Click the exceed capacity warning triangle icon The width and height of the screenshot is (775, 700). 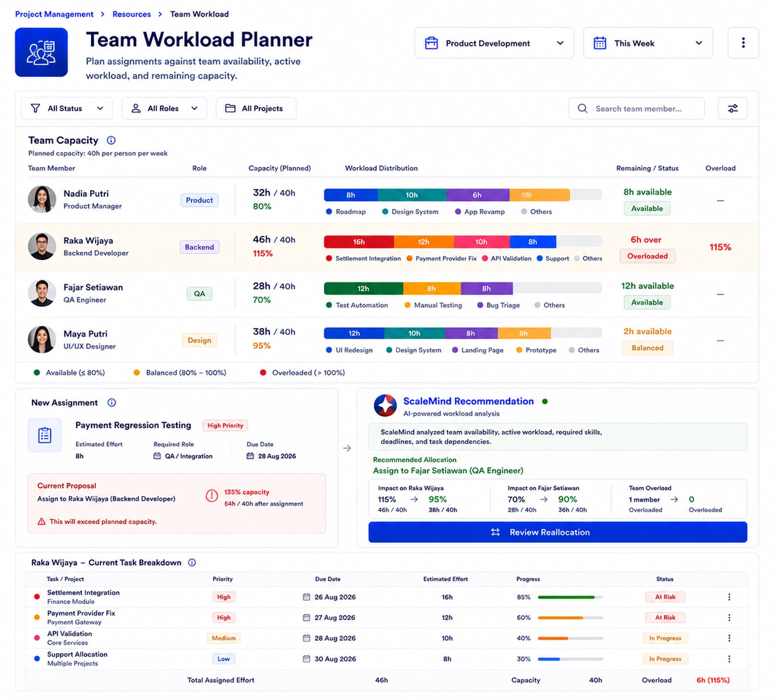coord(41,522)
